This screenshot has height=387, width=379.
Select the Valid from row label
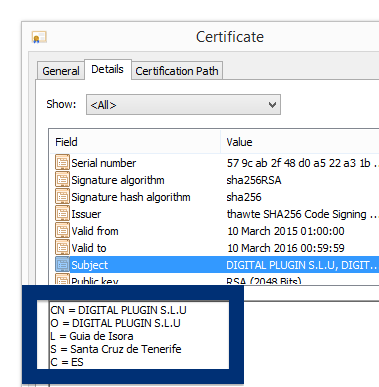[x=95, y=231]
